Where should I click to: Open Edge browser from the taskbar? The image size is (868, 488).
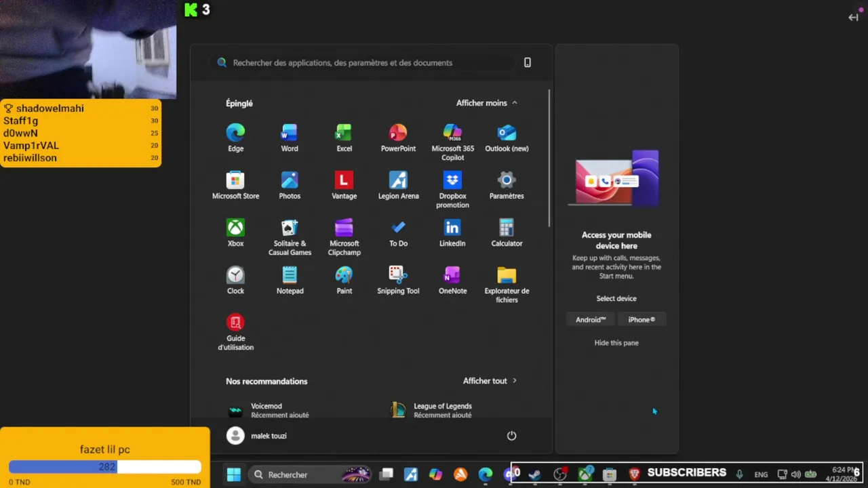486,474
